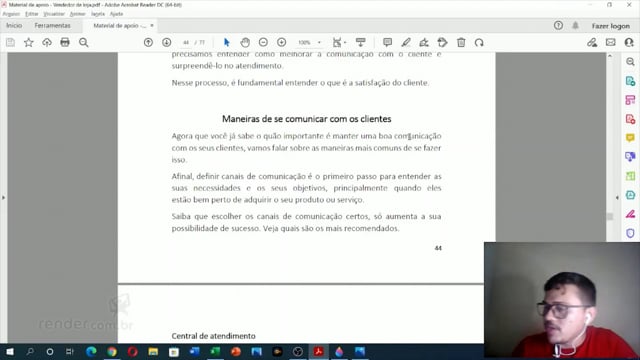Open Task View on the taskbar
This screenshot has width=640, height=360.
click(70, 351)
